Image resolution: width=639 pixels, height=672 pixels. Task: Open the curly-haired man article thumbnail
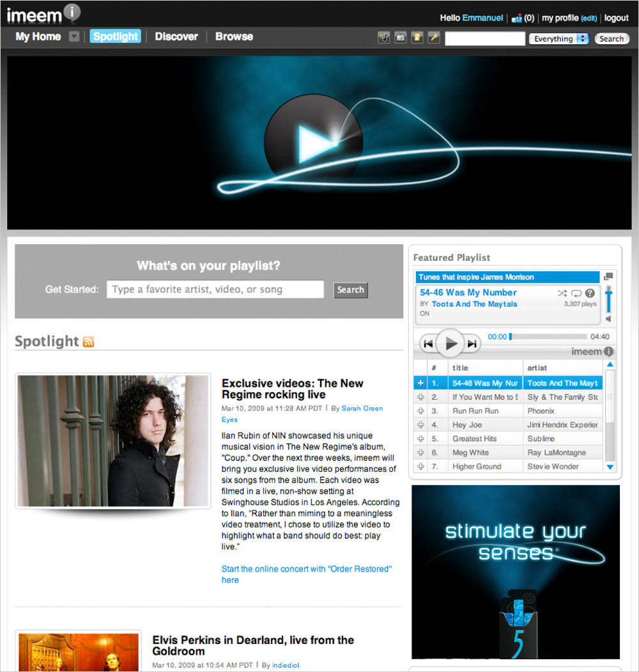(113, 441)
